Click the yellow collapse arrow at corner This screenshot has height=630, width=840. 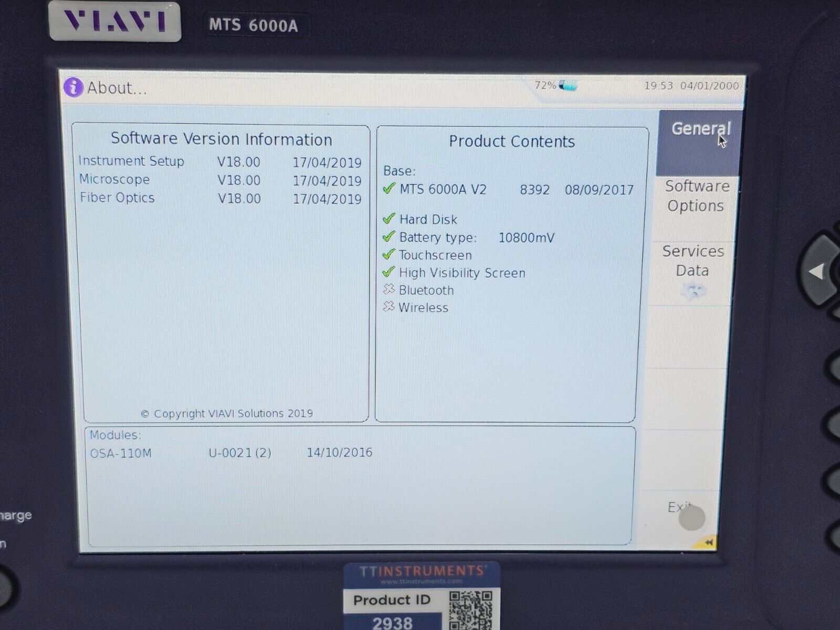(x=709, y=542)
